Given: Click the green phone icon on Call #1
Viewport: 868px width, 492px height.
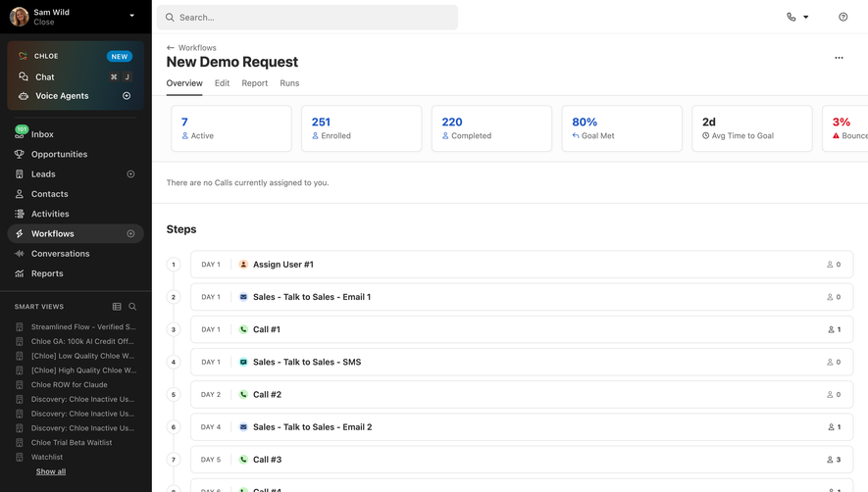Looking at the screenshot, I should [243, 329].
